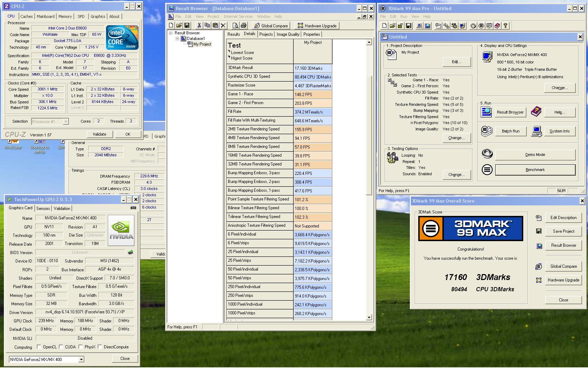588x368 pixels.
Task: Enable DirectCompute checkbox in GPU-Z
Action: point(100,347)
